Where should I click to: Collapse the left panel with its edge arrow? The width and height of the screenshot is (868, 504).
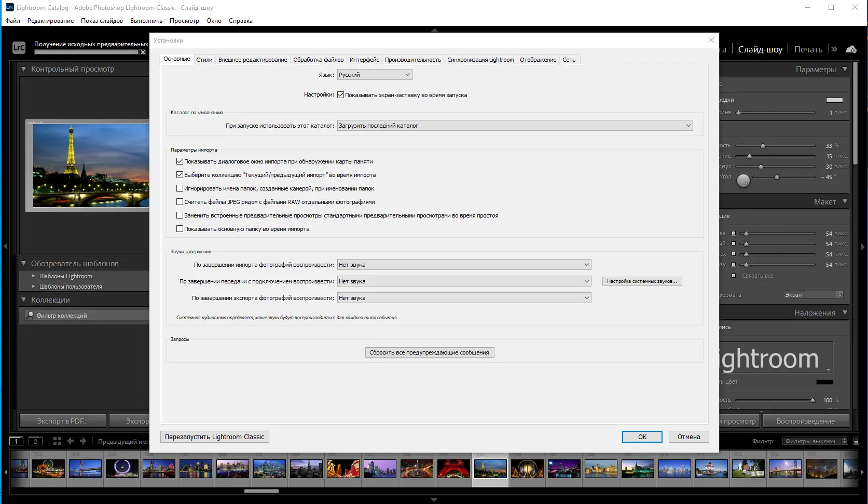[x=5, y=247]
